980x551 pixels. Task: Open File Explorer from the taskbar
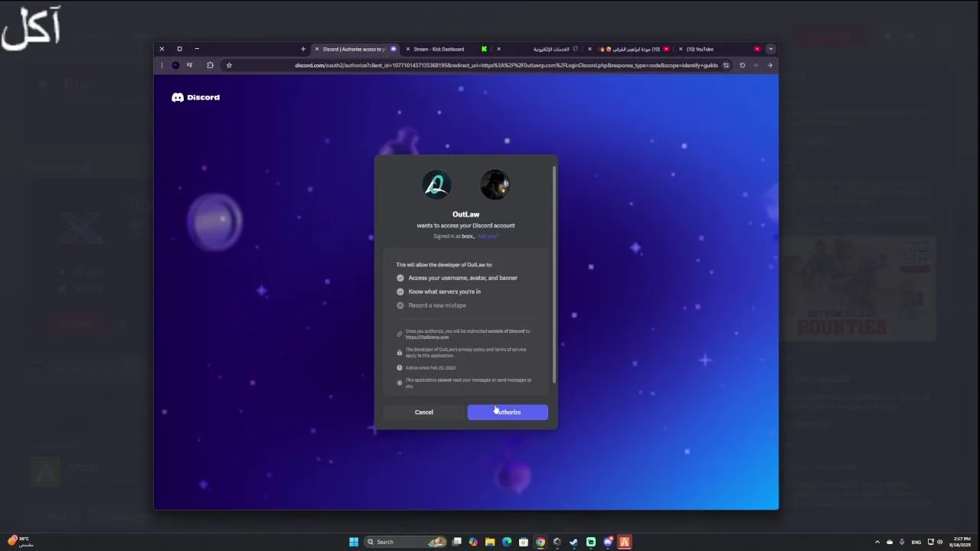point(490,542)
